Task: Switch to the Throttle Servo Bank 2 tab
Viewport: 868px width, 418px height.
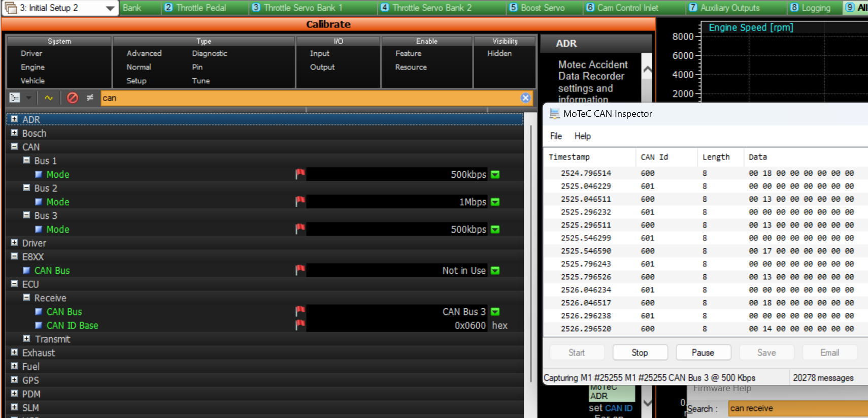Action: coord(426,8)
